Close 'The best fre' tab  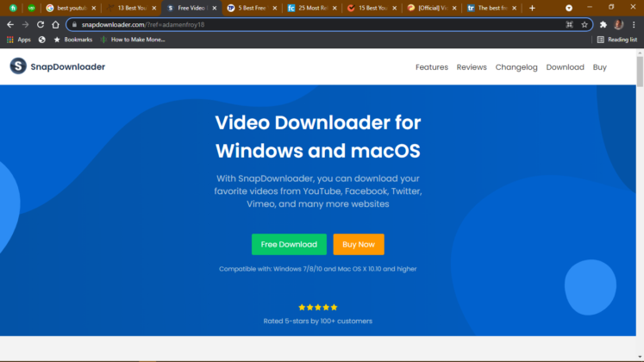[514, 8]
